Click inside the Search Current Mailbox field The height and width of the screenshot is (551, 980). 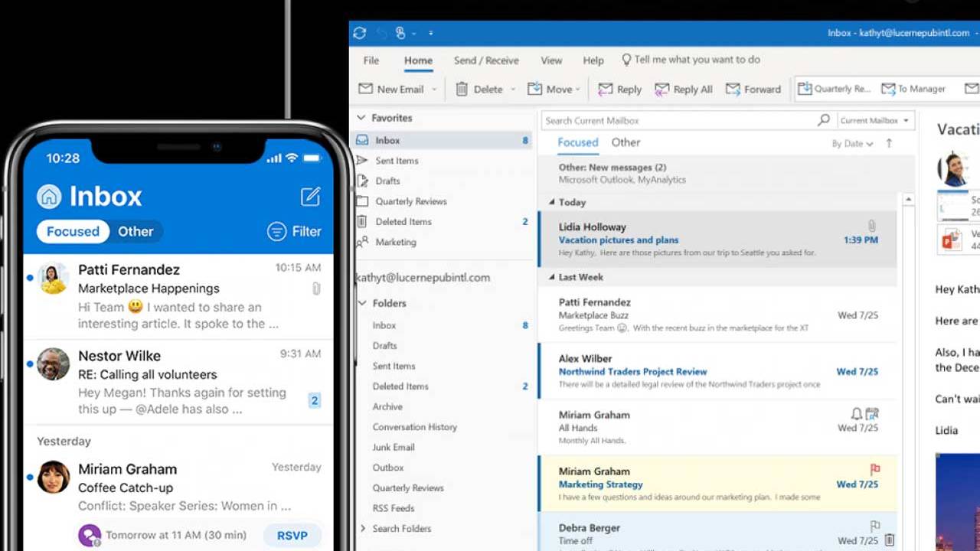[x=674, y=120]
